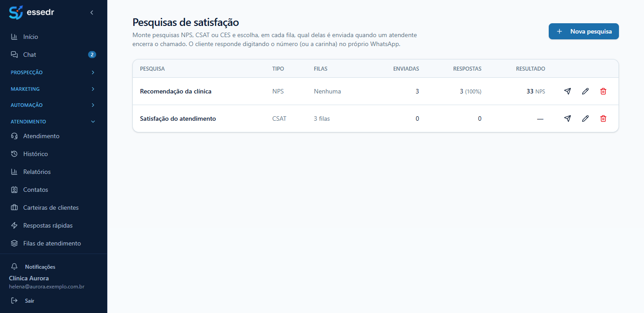Click the RESULTADO column header
The image size is (644, 313).
click(530, 69)
